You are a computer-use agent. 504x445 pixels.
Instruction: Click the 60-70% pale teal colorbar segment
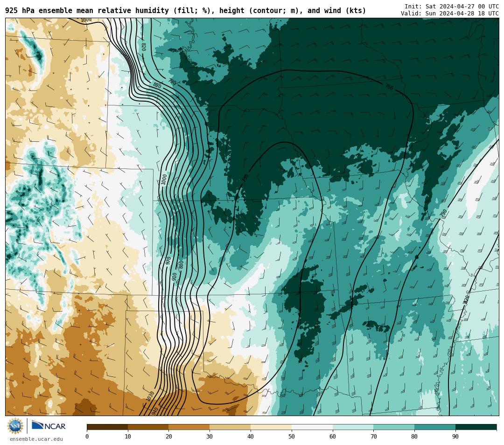coord(353,427)
